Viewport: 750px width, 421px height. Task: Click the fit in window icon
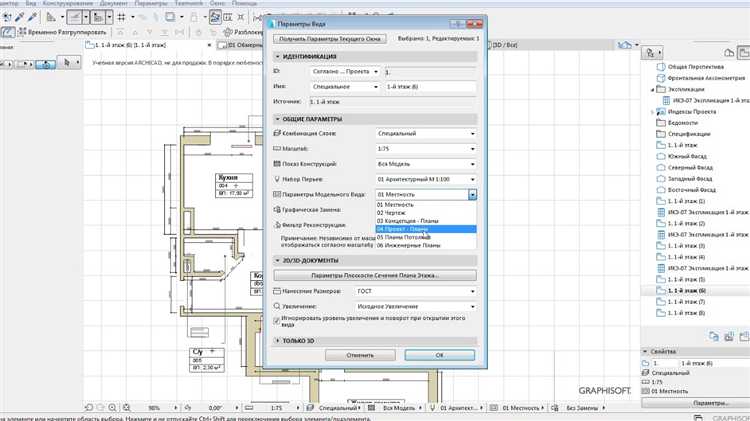click(x=126, y=408)
